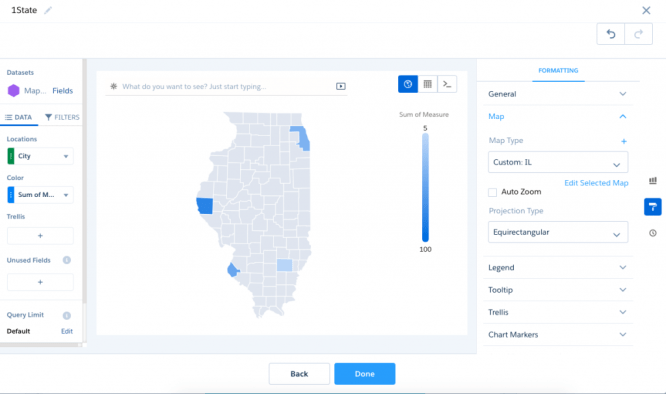The height and width of the screenshot is (394, 666).
Task: Click the pencil icon to rename 1State
Action: point(48,10)
